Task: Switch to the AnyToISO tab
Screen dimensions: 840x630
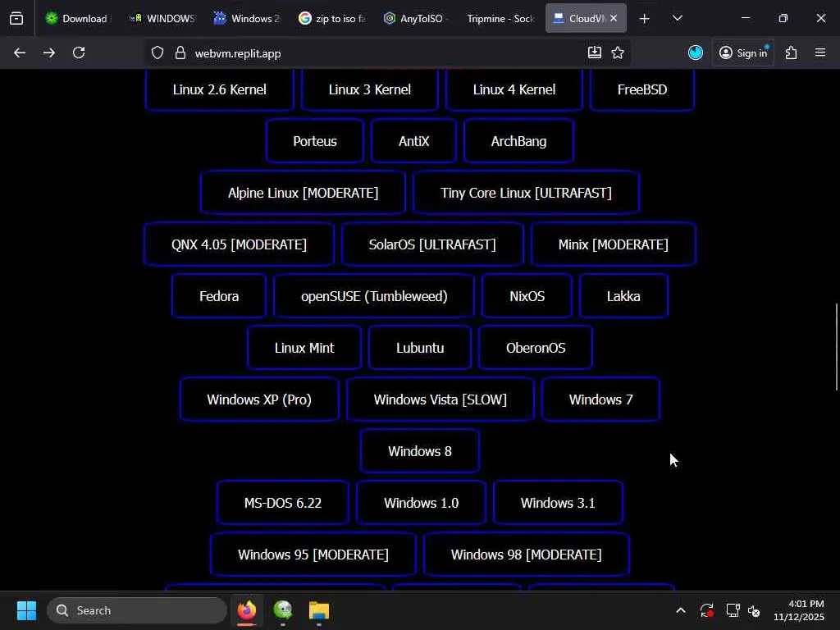Action: click(x=416, y=18)
